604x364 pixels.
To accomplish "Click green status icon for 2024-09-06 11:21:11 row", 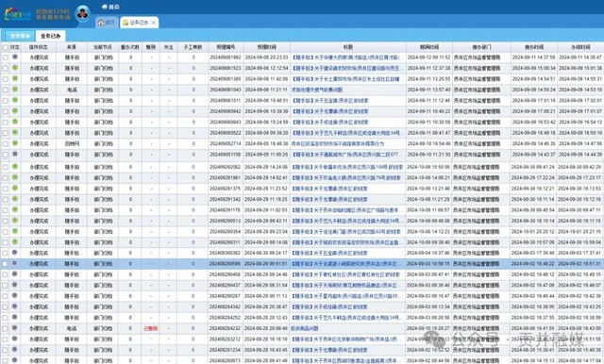I will pos(15,90).
